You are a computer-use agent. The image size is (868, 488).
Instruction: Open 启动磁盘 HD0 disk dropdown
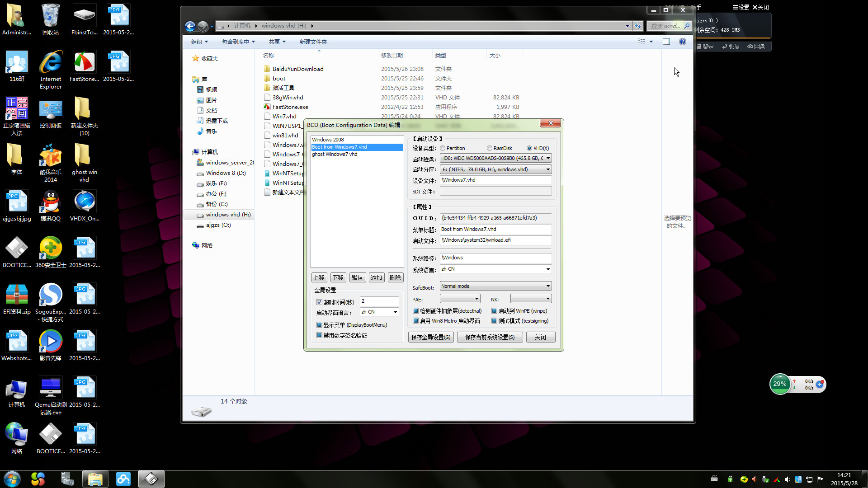[495, 158]
